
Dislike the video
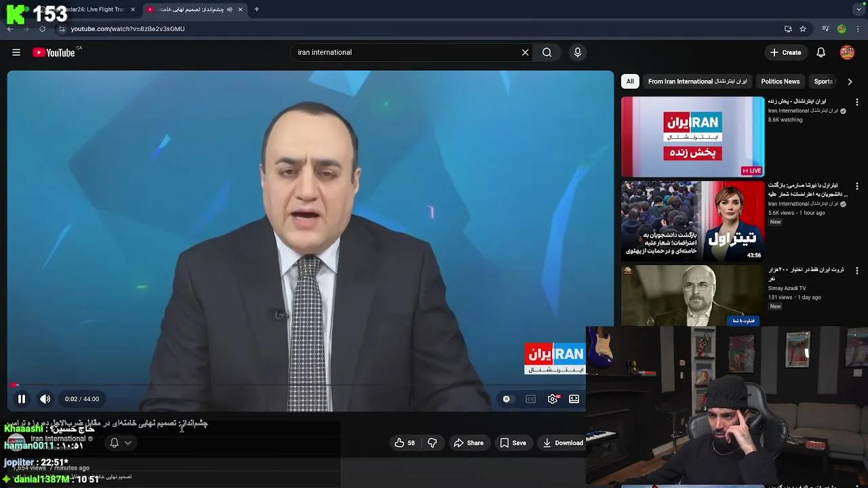(432, 443)
